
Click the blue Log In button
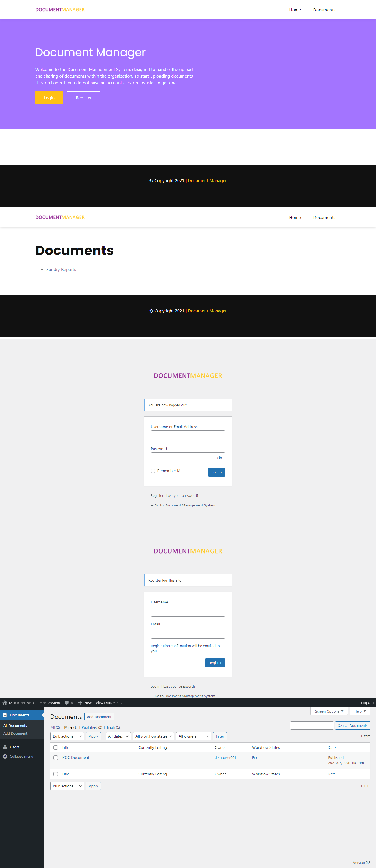pos(217,472)
